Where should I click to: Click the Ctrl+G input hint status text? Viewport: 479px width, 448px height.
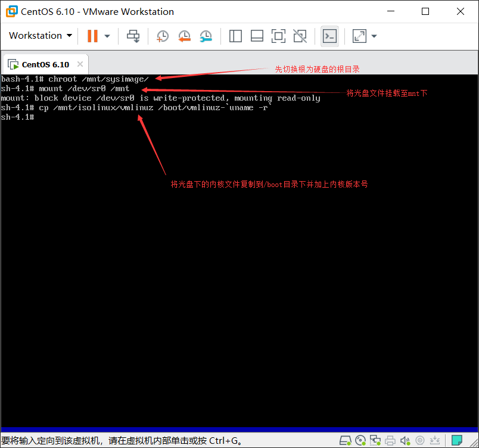(x=122, y=440)
